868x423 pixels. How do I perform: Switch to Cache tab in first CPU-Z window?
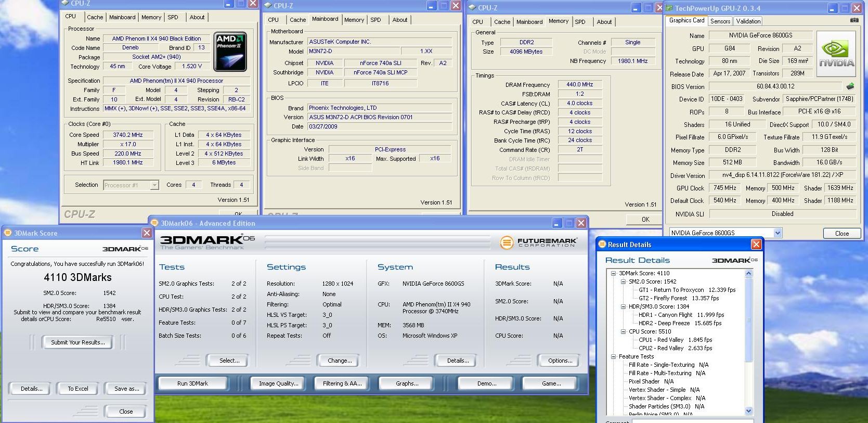click(95, 17)
